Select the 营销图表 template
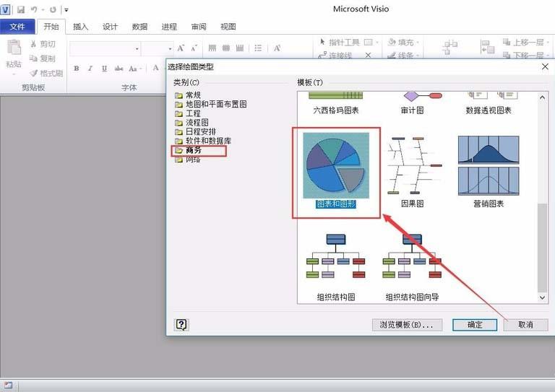 coord(489,171)
